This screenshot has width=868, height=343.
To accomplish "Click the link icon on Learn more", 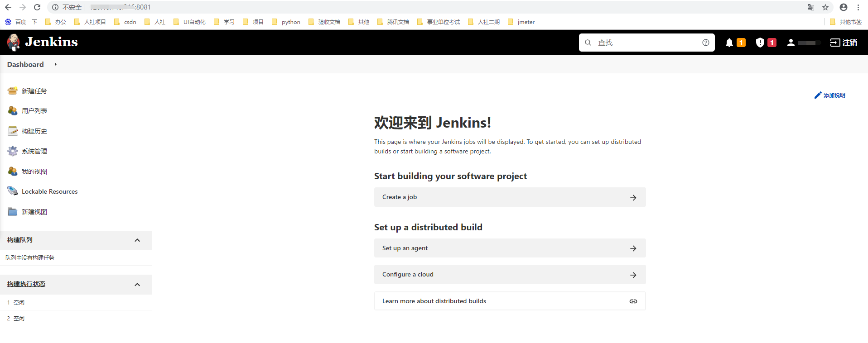I will pyautogui.click(x=633, y=301).
